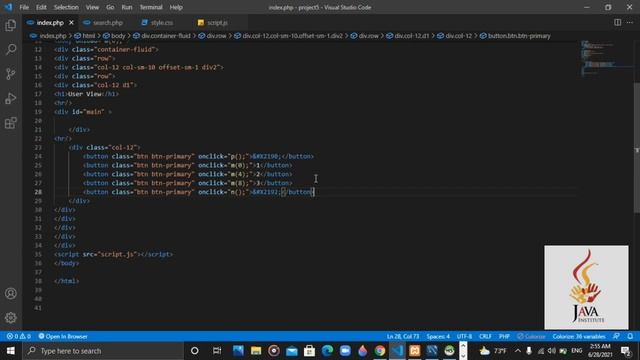Open File Explorer from taskbar
This screenshot has width=640, height=360.
256,351
